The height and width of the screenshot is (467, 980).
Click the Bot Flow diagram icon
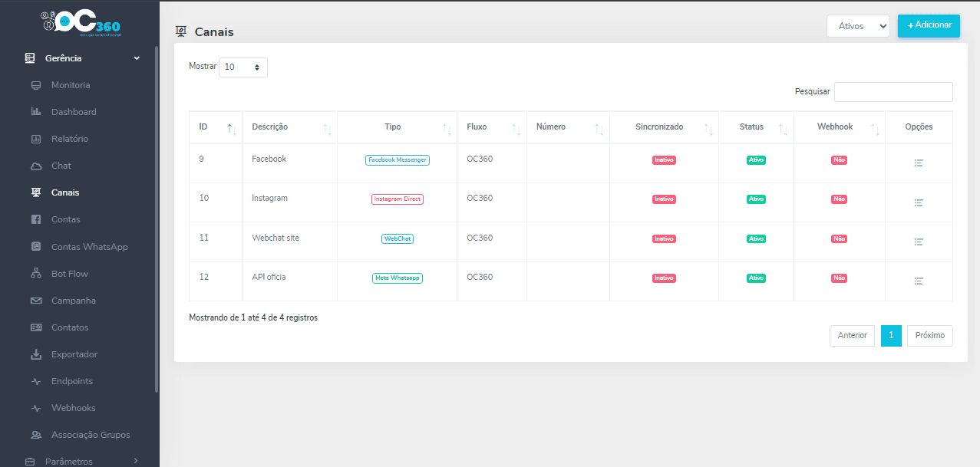click(x=36, y=274)
